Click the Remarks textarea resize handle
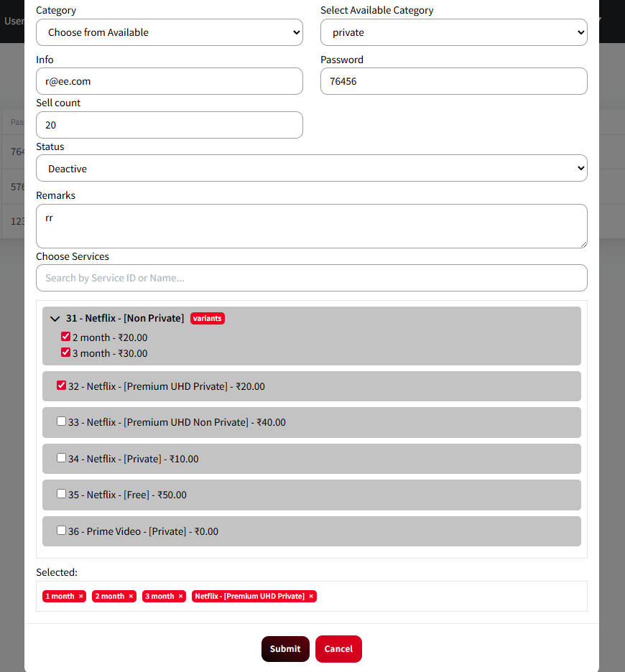The width and height of the screenshot is (625, 672). [x=583, y=244]
